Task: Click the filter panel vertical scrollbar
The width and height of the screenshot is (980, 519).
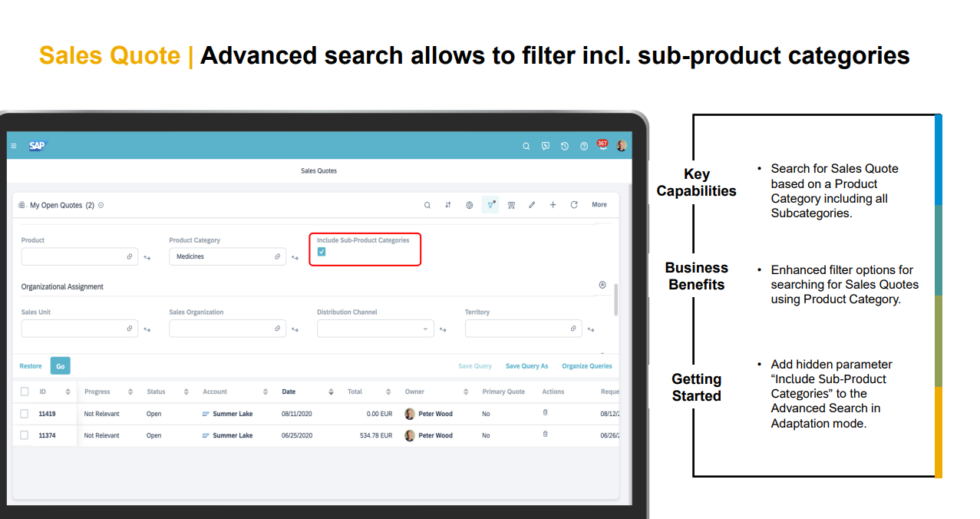Action: pyautogui.click(x=616, y=299)
